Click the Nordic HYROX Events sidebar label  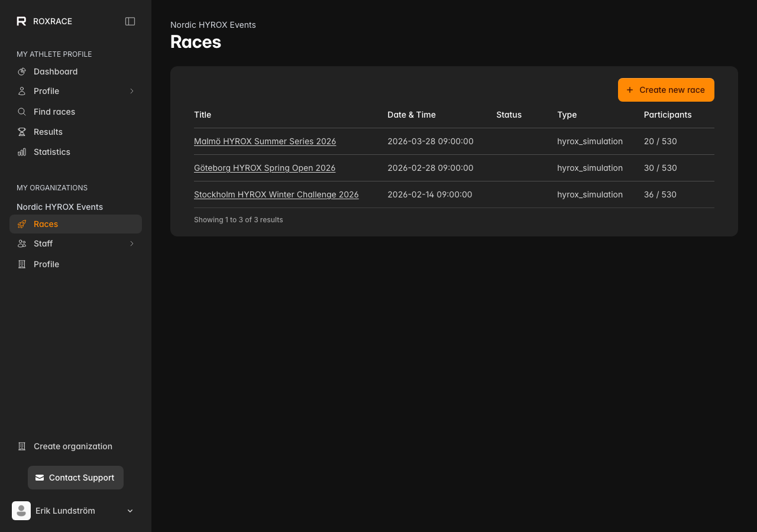pyautogui.click(x=60, y=207)
